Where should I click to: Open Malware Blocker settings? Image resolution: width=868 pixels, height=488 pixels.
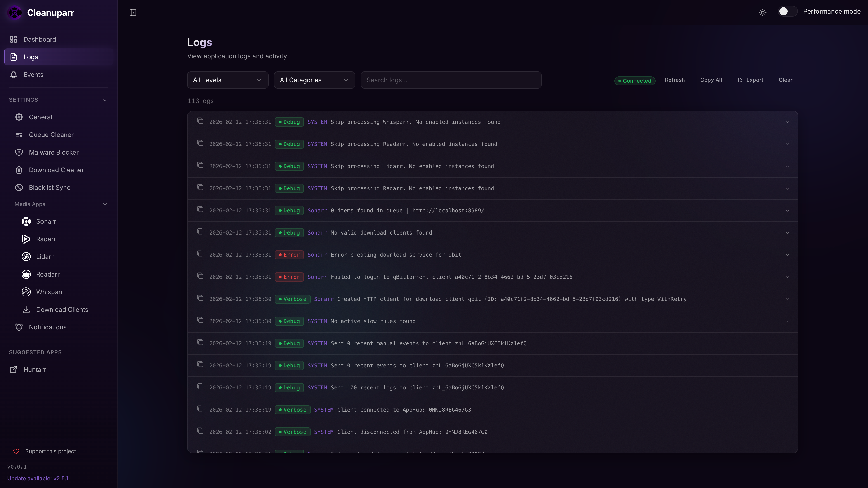pos(61,152)
